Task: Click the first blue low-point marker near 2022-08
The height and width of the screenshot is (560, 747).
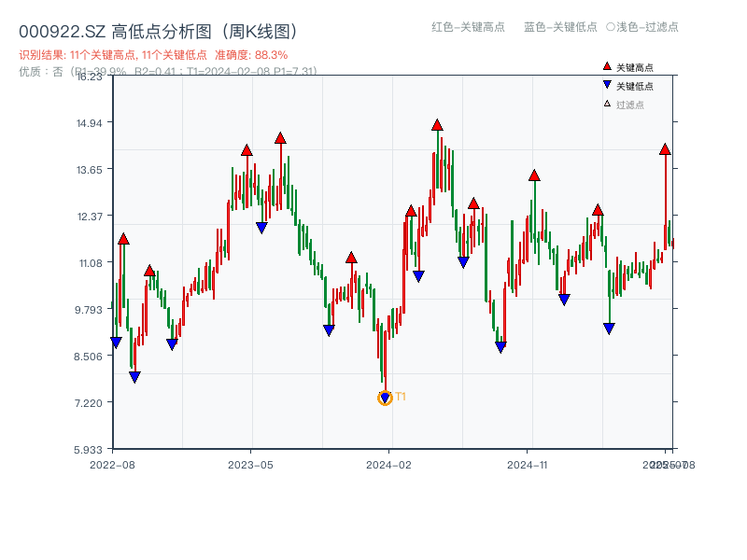Action: (x=116, y=341)
